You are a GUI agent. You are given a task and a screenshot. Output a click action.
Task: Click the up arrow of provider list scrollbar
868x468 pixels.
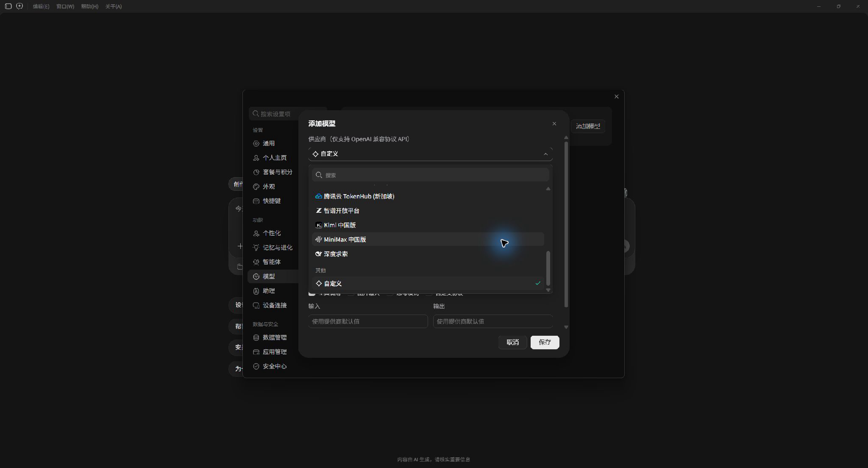tap(548, 189)
